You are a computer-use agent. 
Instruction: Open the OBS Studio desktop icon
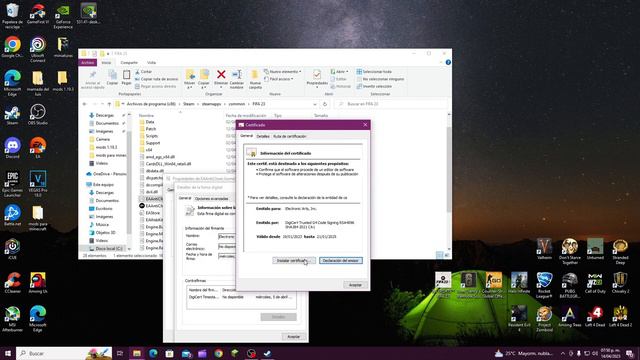click(x=38, y=114)
